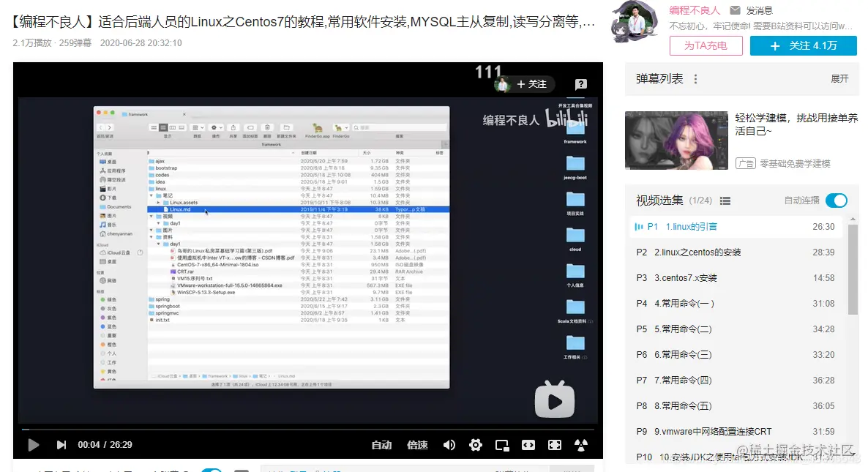Viewport: 868px width, 472px height.
Task: Open the three-dot menu beside 弹幕列表
Action: click(x=695, y=79)
